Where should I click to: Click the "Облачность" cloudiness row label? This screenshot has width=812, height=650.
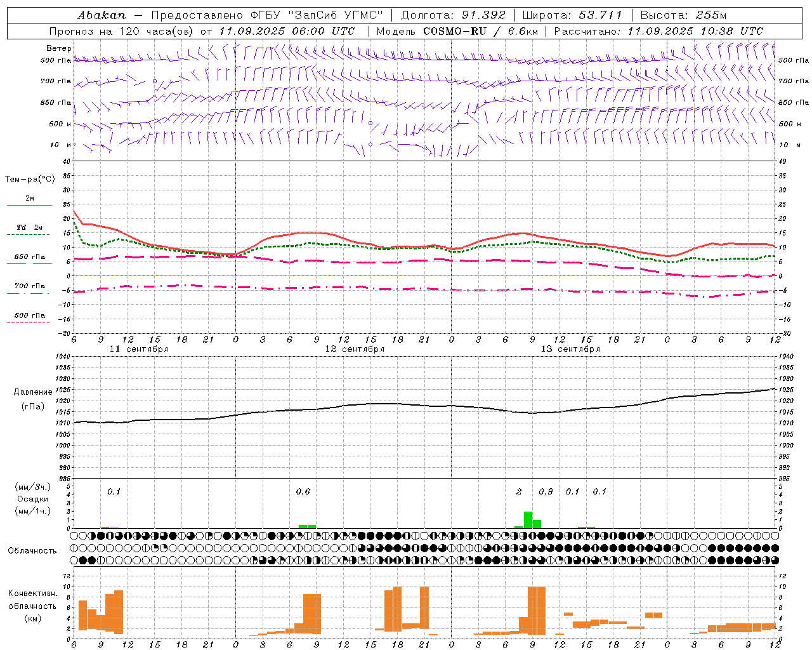(32, 551)
